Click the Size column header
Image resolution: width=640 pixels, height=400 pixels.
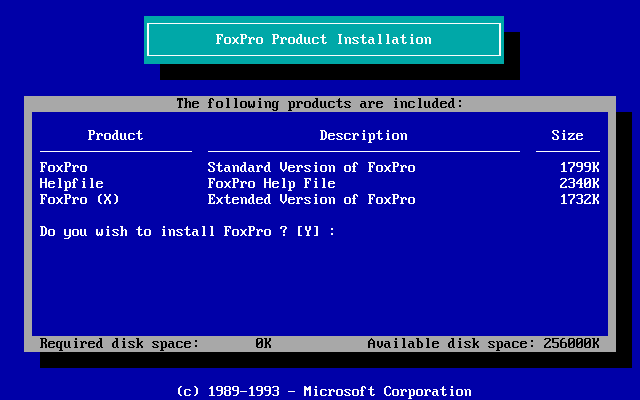[x=567, y=136]
